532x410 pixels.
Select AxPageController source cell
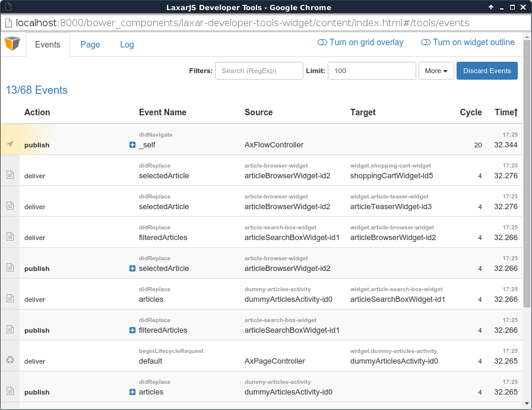pyautogui.click(x=275, y=361)
